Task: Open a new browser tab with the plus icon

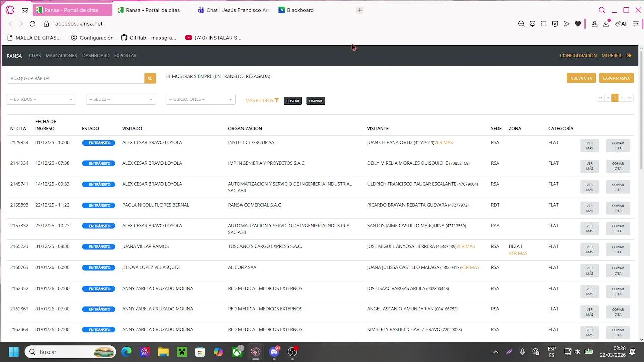Action: [x=359, y=10]
